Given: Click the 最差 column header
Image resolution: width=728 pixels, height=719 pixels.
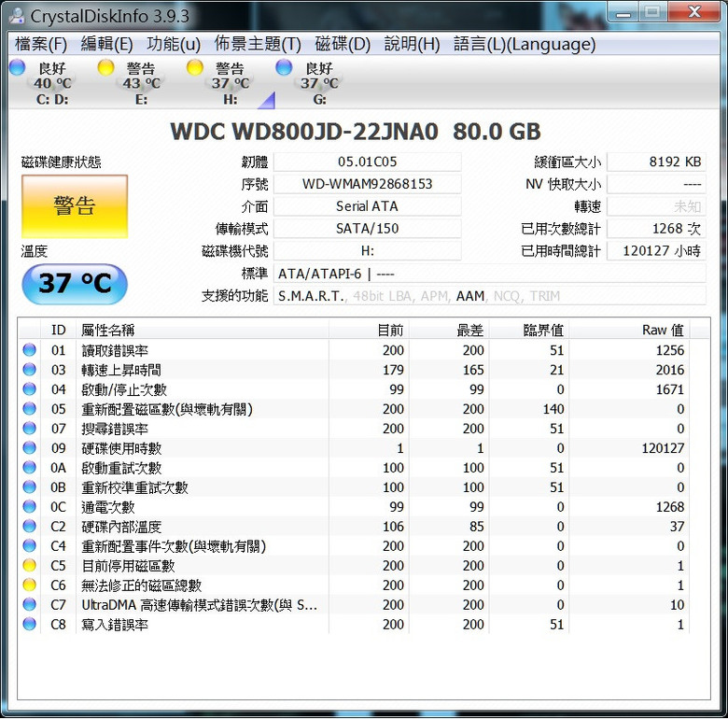Looking at the screenshot, I should point(449,330).
